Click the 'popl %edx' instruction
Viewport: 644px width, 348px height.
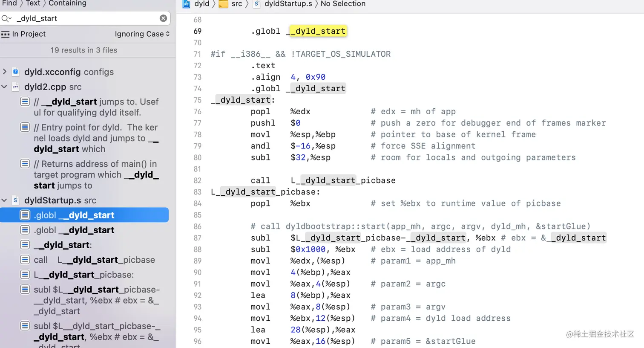[280, 112]
